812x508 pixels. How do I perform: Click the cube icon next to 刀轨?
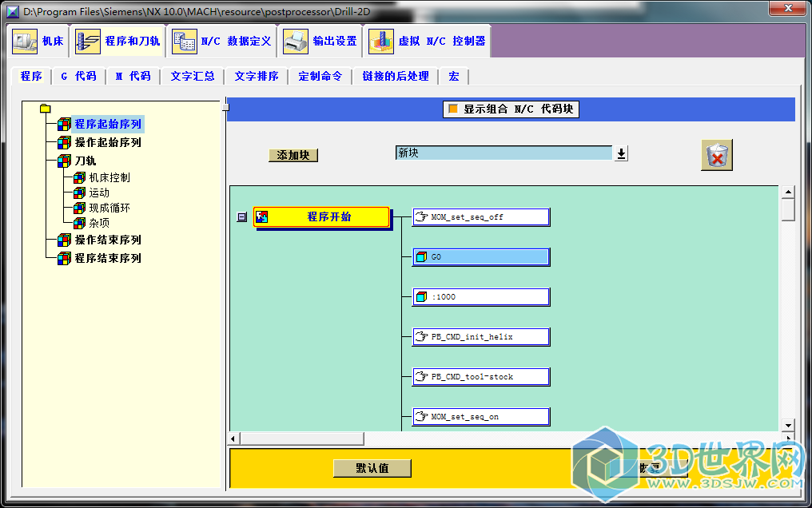[x=64, y=161]
